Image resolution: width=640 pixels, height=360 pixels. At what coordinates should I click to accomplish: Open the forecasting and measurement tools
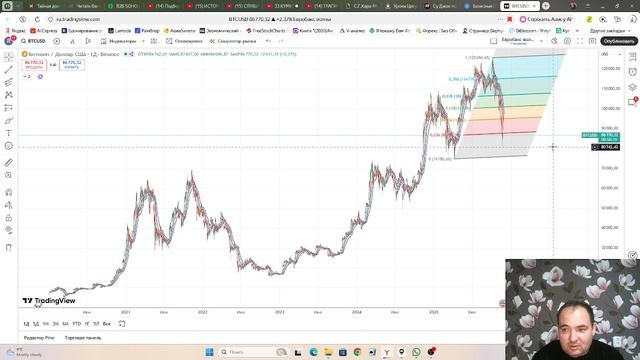[9, 108]
